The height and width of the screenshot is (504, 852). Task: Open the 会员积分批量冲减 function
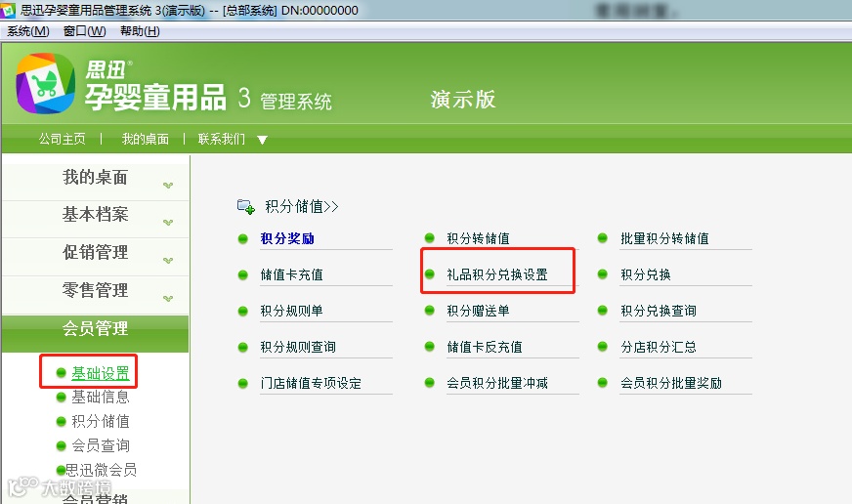497,384
